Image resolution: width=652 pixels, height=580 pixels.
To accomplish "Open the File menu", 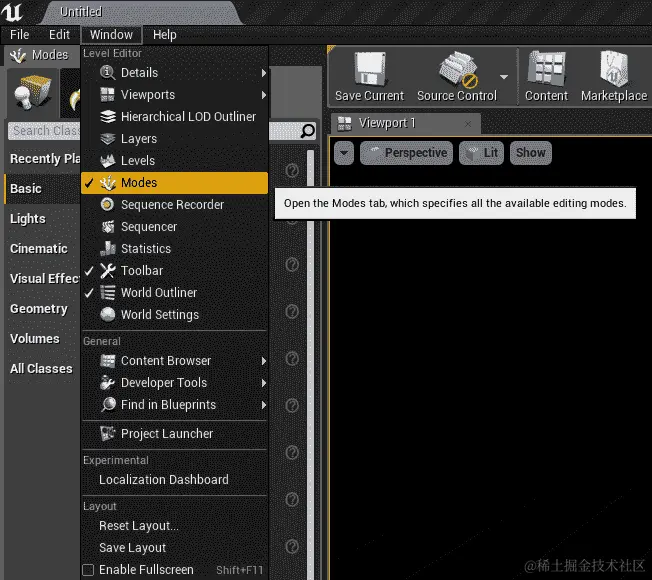I will pos(20,35).
